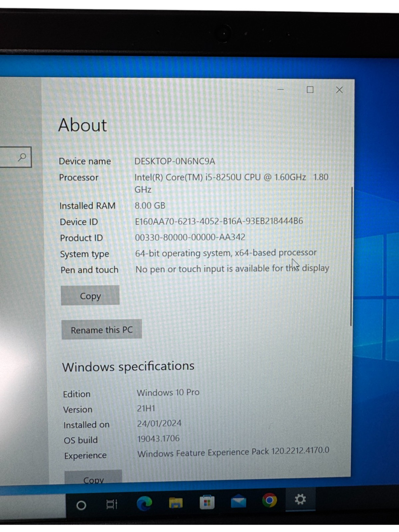Open Mail app from taskbar
This screenshot has height=532, width=399.
pos(238,501)
